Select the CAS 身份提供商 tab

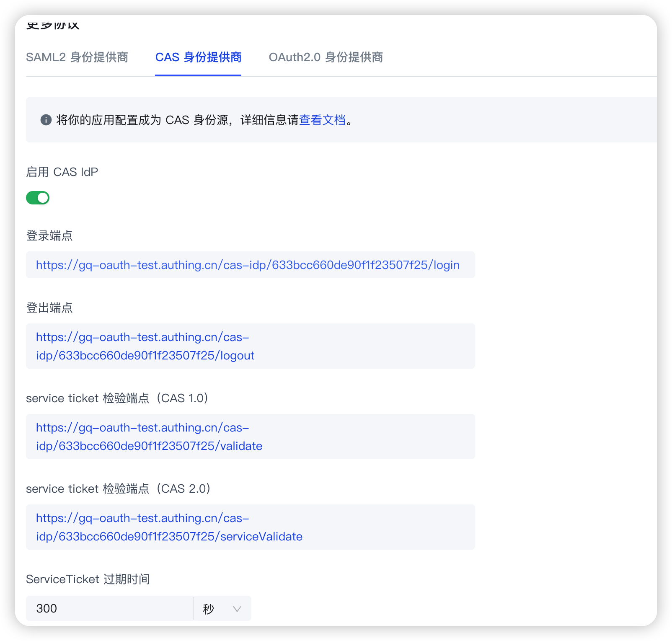[x=198, y=57]
